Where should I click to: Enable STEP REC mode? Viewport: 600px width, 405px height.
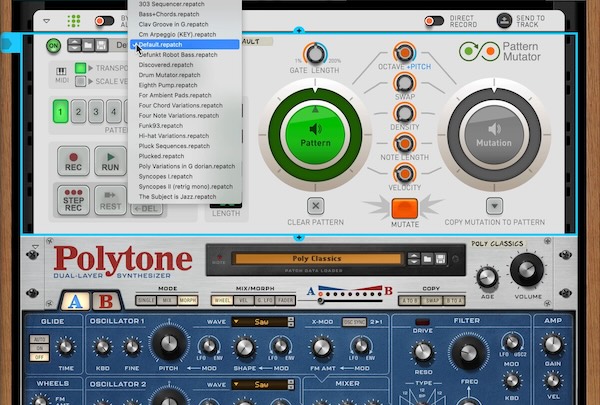point(73,200)
